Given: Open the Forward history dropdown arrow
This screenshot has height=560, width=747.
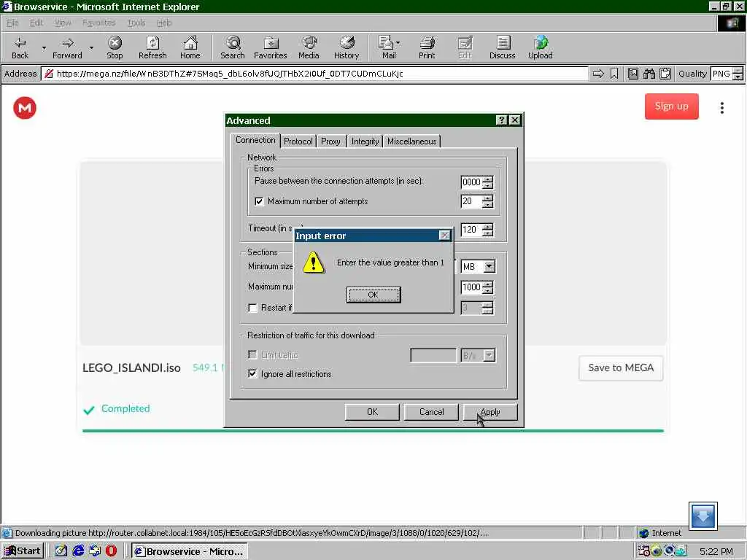Looking at the screenshot, I should (x=91, y=48).
